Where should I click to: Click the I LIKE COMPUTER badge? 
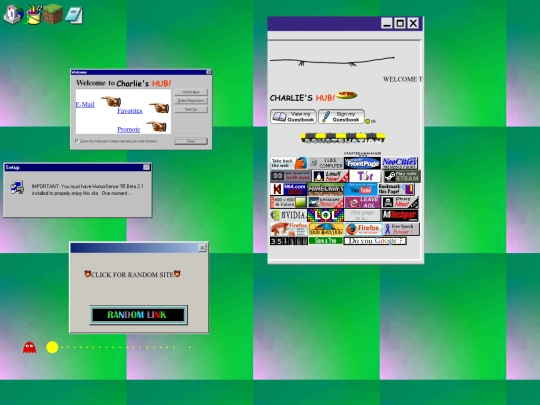[x=326, y=163]
